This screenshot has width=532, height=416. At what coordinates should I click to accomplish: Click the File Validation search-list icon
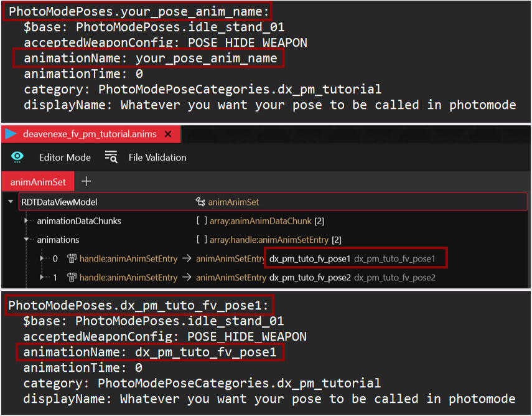click(x=111, y=157)
